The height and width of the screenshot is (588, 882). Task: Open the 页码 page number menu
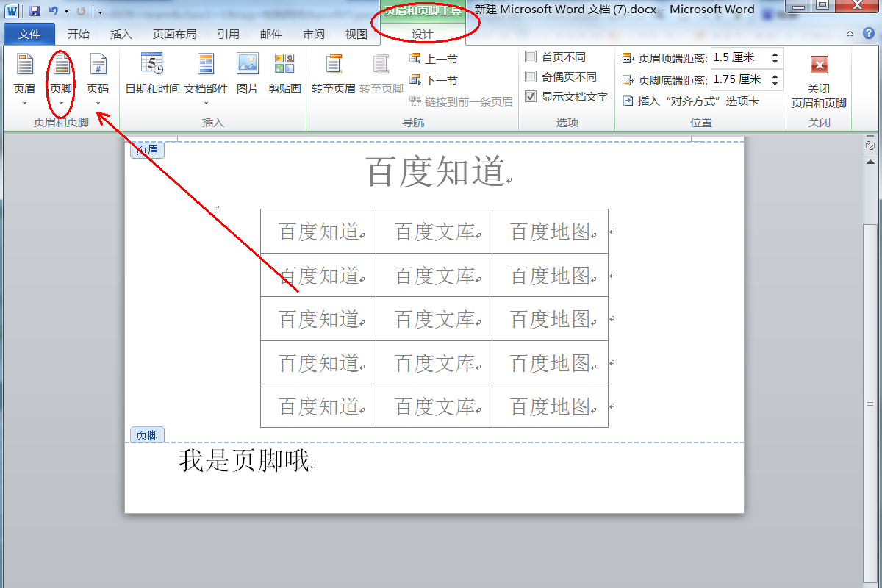[x=98, y=79]
